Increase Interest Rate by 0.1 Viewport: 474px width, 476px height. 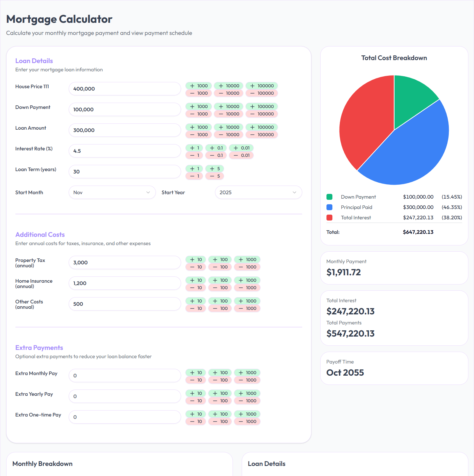coord(216,148)
